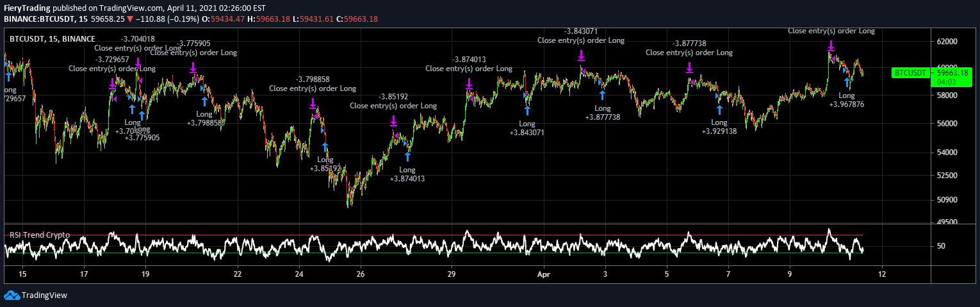Image resolution: width=980 pixels, height=307 pixels.
Task: Click the Apr date axis label
Action: 543,274
